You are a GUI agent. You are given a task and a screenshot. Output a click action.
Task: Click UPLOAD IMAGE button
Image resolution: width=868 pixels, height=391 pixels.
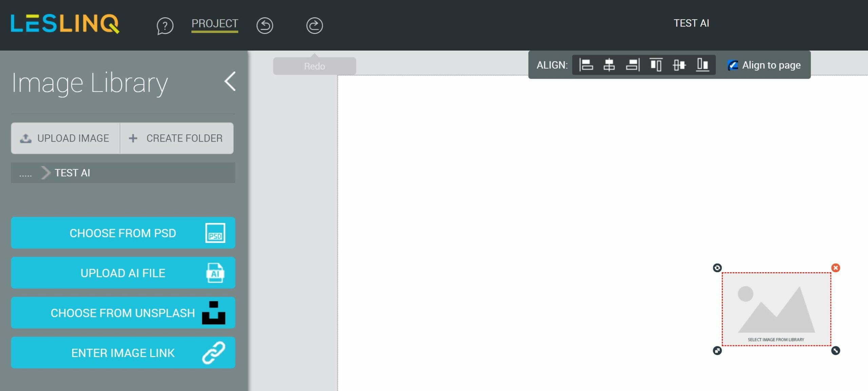[x=64, y=138]
